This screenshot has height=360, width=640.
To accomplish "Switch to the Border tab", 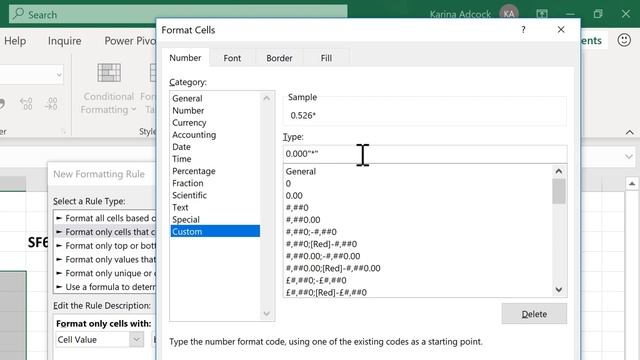I will pos(279,58).
